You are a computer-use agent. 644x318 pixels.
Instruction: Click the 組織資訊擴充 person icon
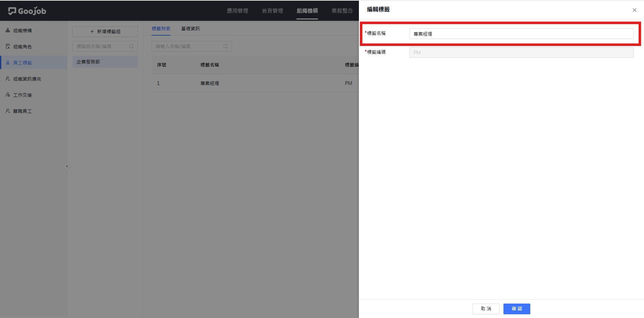[8, 79]
